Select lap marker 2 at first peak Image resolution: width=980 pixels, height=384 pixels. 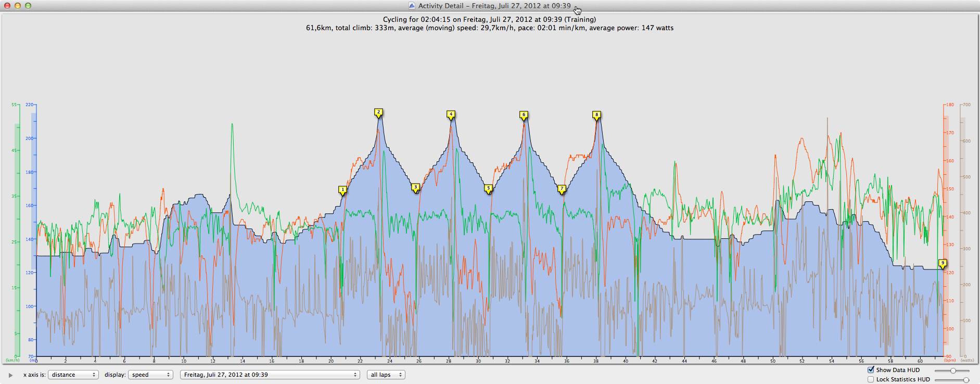pyautogui.click(x=378, y=112)
